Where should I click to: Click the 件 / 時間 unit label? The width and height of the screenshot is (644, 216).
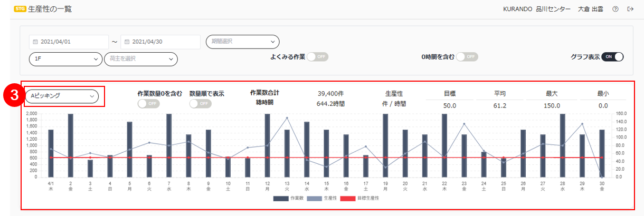[x=394, y=104]
